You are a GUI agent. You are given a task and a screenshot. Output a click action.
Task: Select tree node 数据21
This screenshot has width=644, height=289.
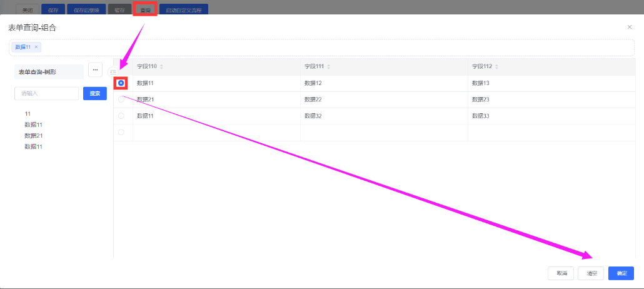tap(33, 136)
